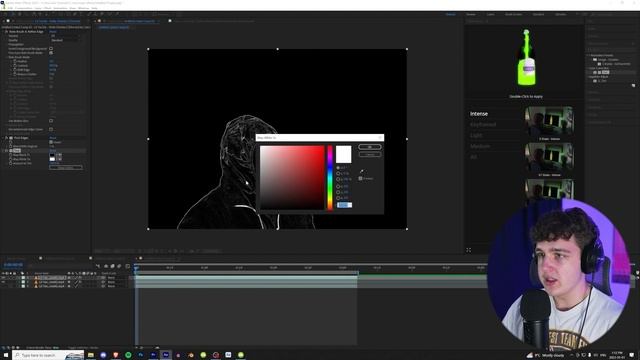Close the Map White To dialog

click(380, 138)
